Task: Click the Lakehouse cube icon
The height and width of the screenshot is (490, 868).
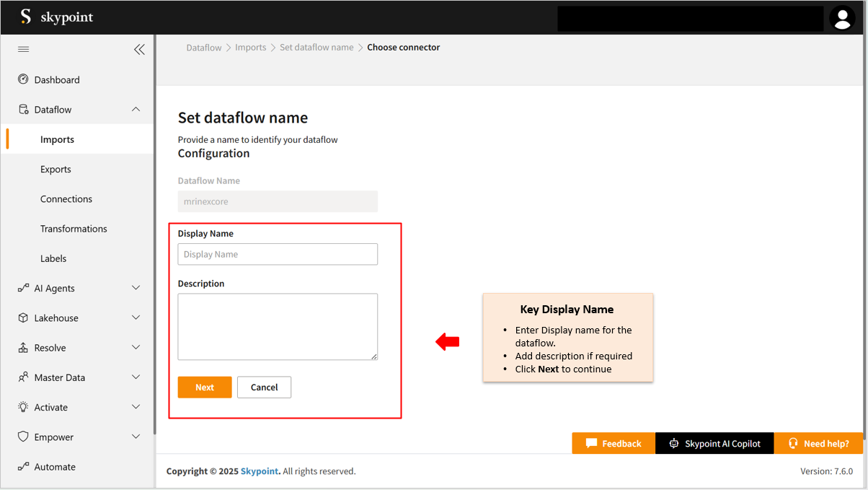Action: pos(23,318)
